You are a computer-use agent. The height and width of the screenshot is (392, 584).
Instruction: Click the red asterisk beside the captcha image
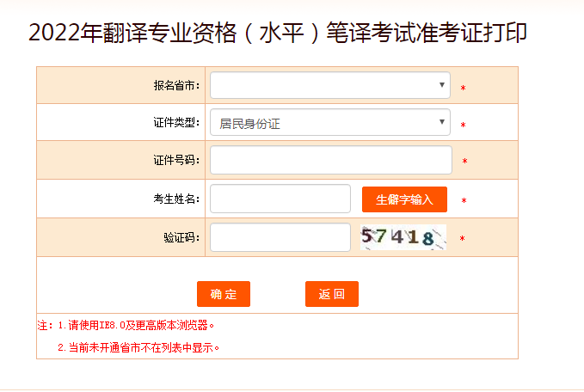point(462,239)
